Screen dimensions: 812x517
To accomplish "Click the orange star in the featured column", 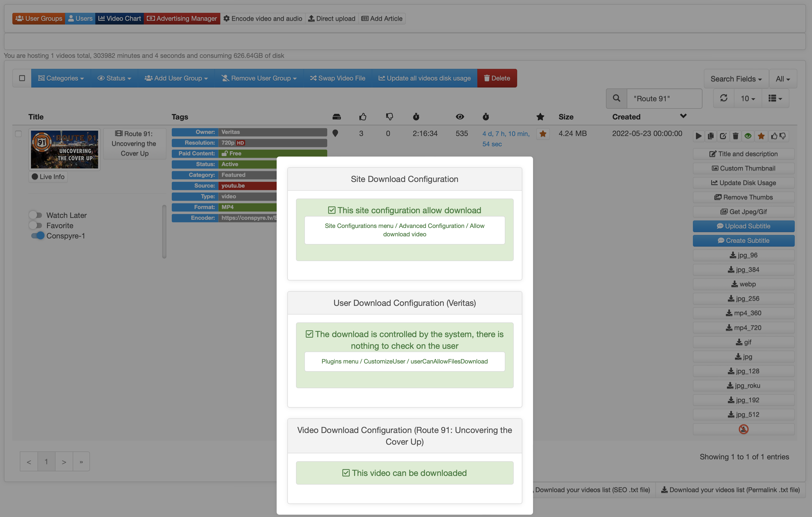I will tap(543, 134).
